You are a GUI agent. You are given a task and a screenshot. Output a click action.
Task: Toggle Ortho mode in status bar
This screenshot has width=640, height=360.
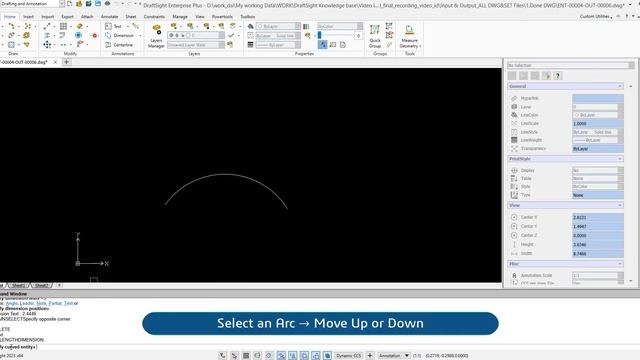[x=257, y=356]
